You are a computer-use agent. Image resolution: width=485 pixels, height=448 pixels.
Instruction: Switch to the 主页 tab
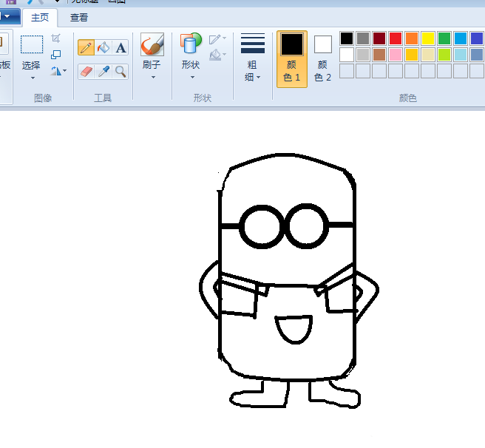pos(40,17)
